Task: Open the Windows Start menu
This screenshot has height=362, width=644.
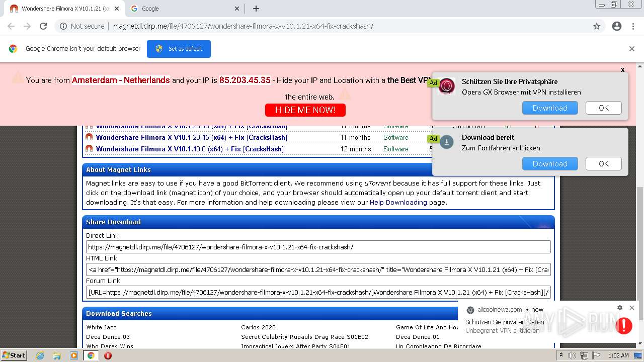Action: click(x=14, y=355)
